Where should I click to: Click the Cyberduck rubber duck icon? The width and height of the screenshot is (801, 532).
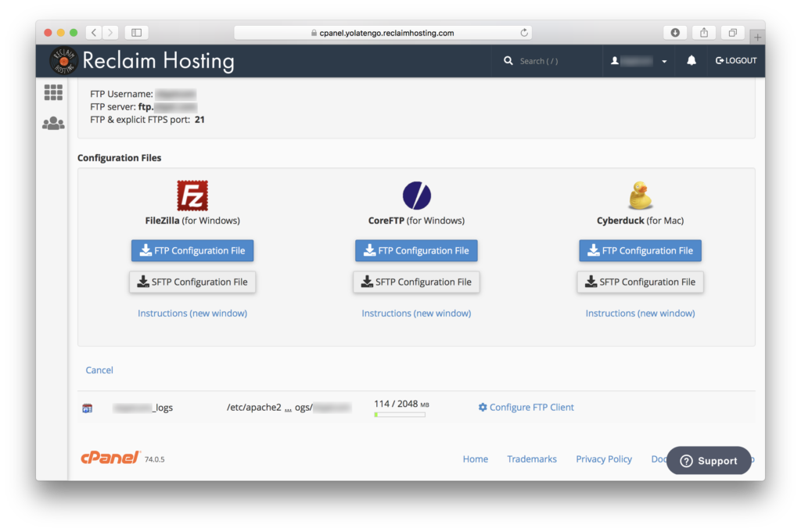coord(640,194)
